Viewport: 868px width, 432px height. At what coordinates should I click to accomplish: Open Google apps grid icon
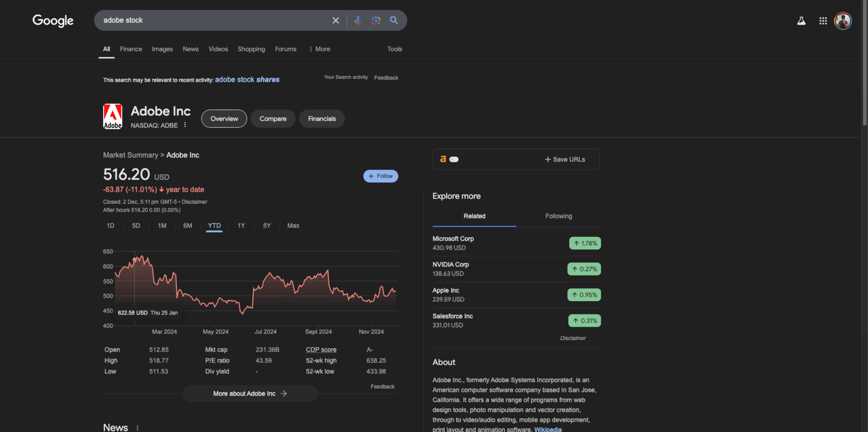(823, 21)
